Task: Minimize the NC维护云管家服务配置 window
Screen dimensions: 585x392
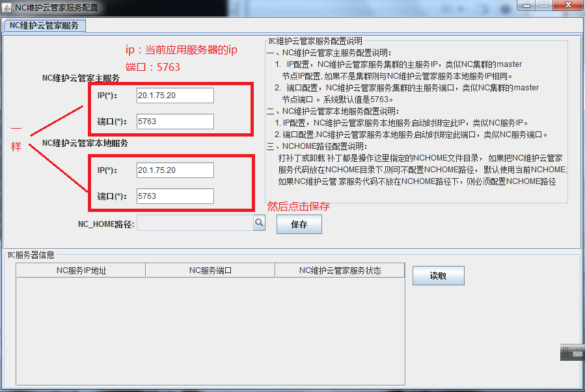Action: [526, 5]
